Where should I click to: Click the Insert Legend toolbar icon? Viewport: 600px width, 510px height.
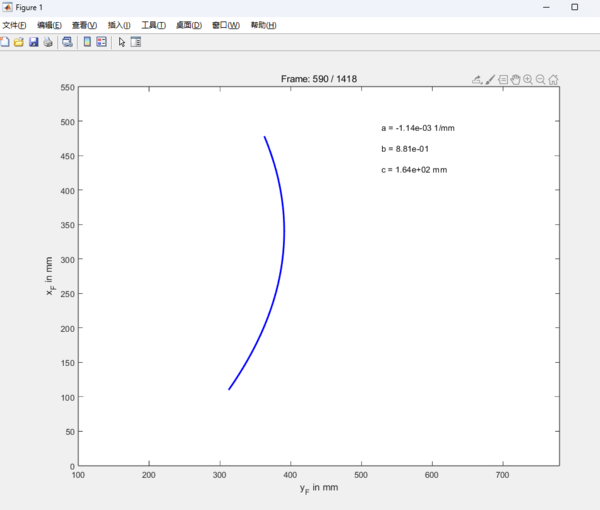point(101,43)
